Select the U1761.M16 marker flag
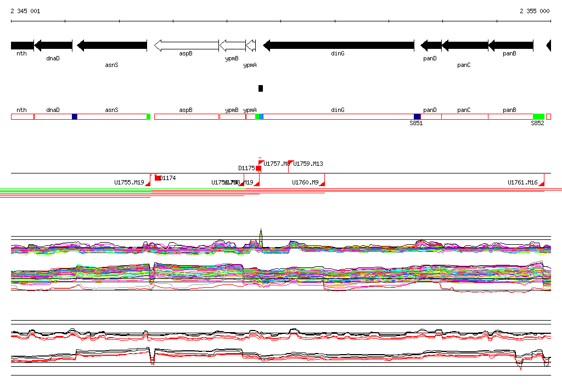Viewport: 562px width, 392px height. coord(542,183)
